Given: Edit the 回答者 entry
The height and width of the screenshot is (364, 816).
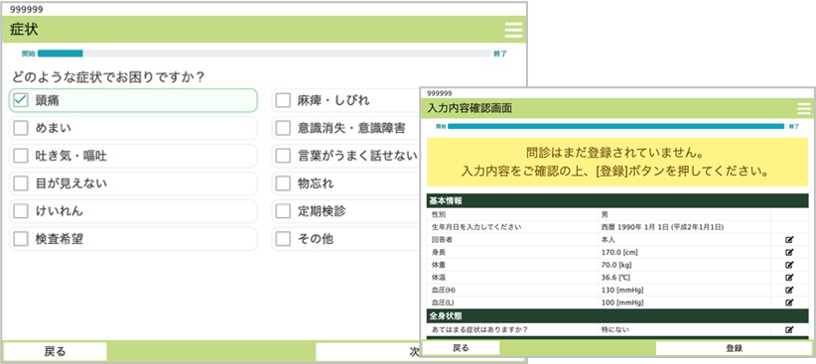Looking at the screenshot, I should [789, 240].
